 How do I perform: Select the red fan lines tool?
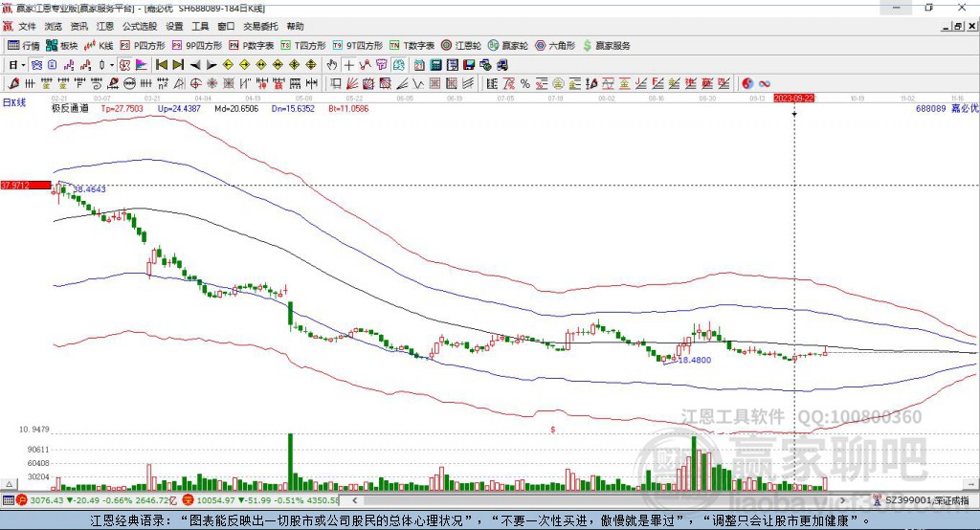352,83
